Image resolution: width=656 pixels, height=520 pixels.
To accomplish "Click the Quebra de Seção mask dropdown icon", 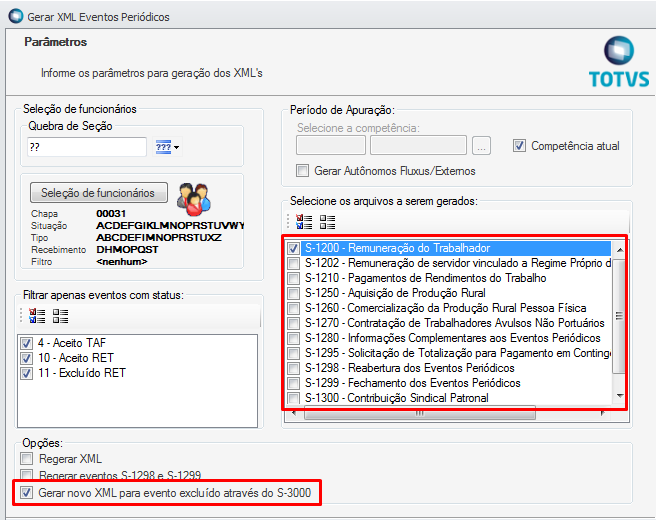I will [167, 147].
